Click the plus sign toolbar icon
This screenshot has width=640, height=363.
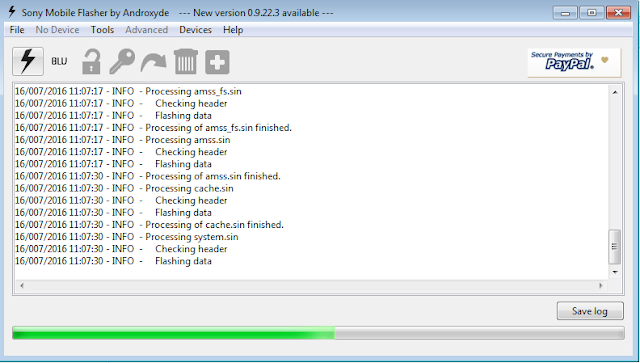[217, 62]
